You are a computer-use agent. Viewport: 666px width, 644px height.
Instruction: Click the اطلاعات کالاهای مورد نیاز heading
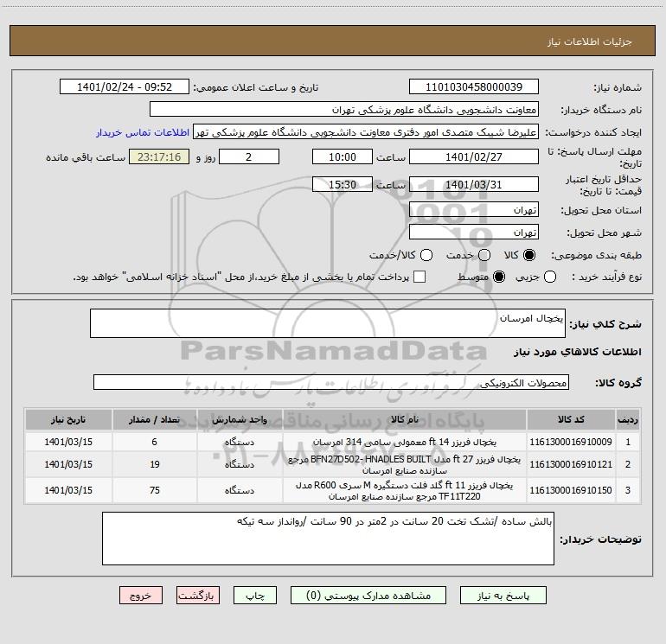coord(577,352)
